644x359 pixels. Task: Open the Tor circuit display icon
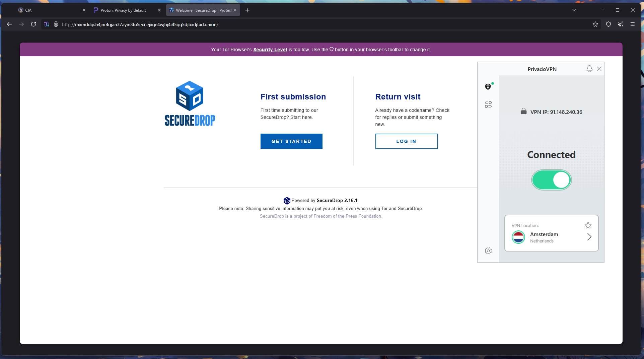47,24
